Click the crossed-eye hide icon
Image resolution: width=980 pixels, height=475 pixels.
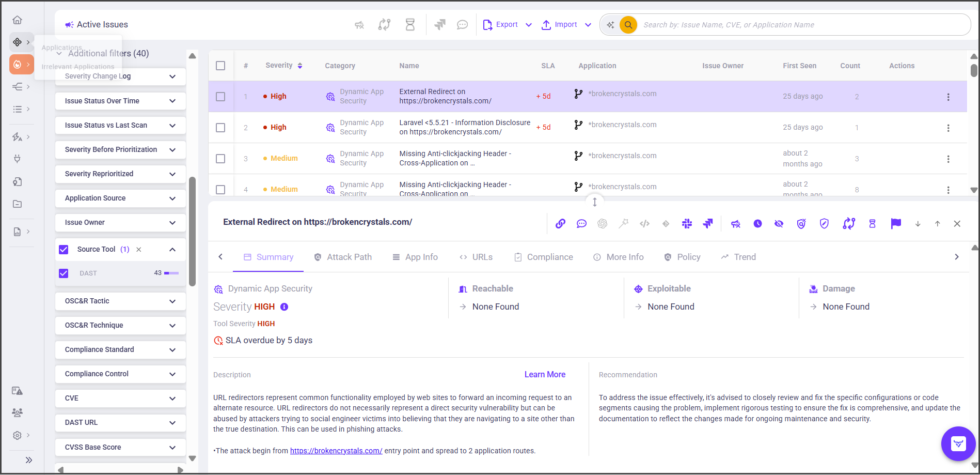(779, 224)
